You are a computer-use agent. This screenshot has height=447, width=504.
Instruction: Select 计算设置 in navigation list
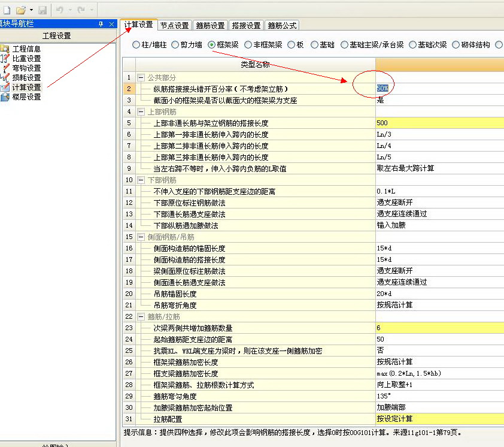pyautogui.click(x=26, y=87)
